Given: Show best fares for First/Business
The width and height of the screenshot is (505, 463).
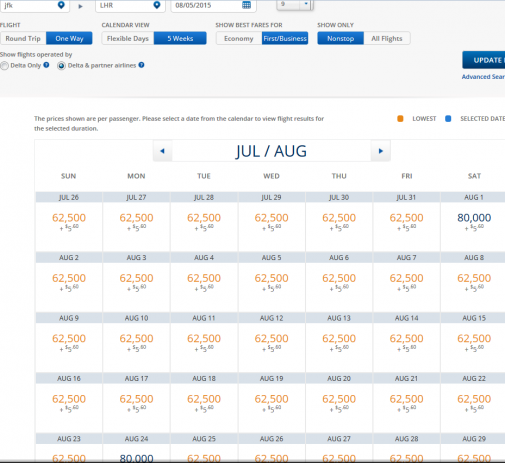Looking at the screenshot, I should click(285, 38).
